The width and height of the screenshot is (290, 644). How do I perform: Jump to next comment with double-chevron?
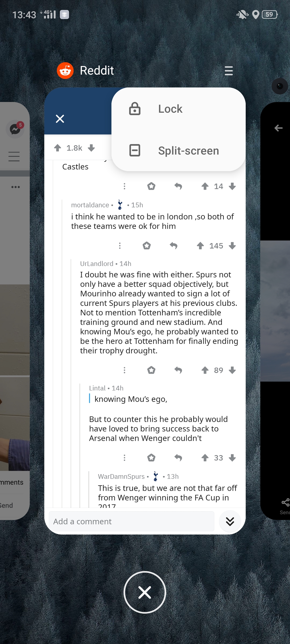pyautogui.click(x=230, y=521)
